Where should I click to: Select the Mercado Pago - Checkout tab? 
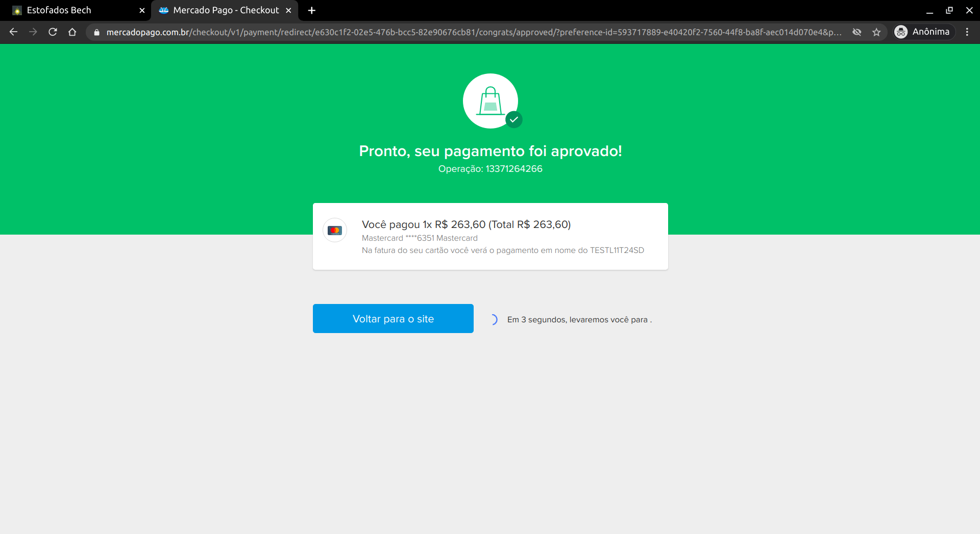[x=225, y=10]
